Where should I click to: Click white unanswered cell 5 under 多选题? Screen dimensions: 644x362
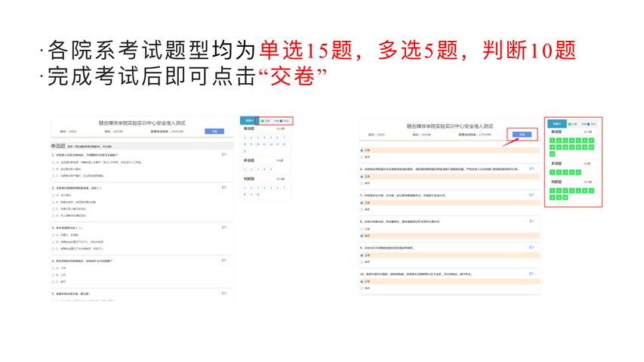pyautogui.click(x=270, y=169)
